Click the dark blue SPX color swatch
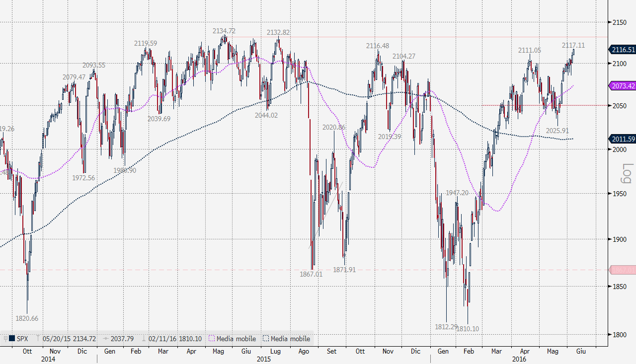This screenshot has height=364, width=636. 12,339
